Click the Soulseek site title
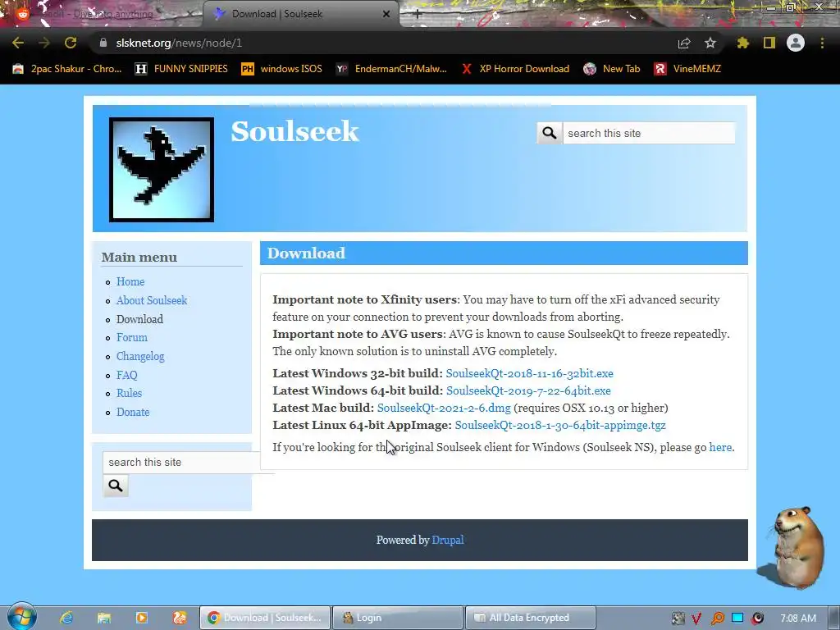840x630 pixels. point(294,132)
